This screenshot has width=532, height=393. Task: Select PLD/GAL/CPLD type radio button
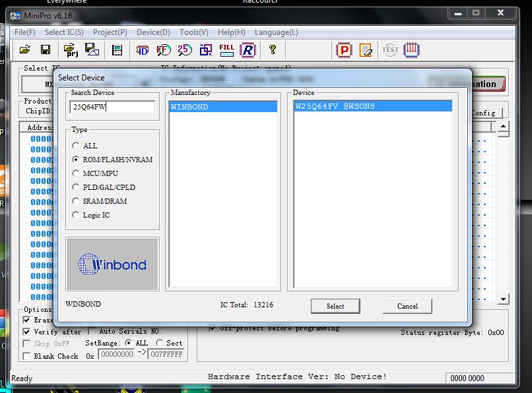(75, 187)
